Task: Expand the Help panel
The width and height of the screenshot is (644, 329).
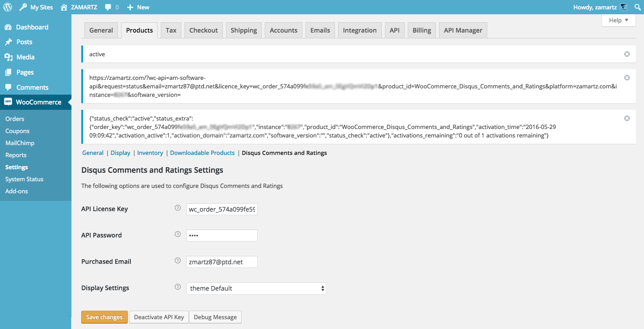Action: (x=619, y=20)
